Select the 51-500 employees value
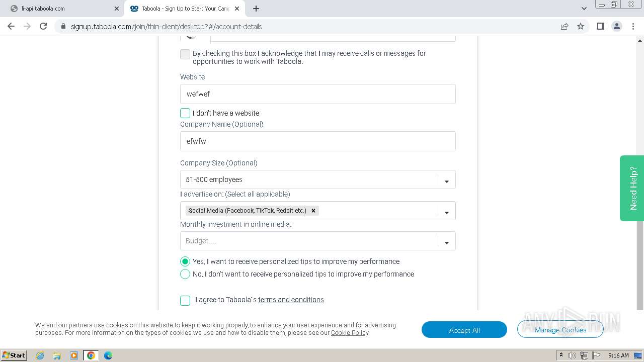Image resolution: width=644 pixels, height=362 pixels. [x=214, y=179]
